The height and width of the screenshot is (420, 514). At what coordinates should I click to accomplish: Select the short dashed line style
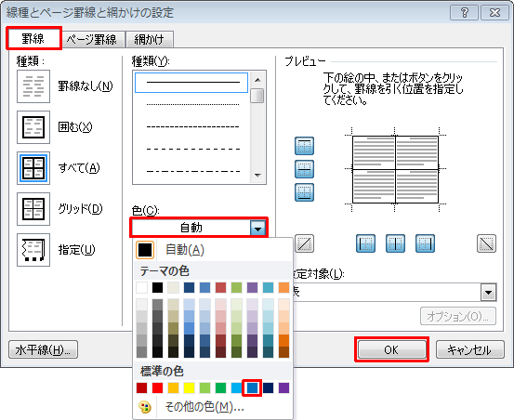pos(191,126)
